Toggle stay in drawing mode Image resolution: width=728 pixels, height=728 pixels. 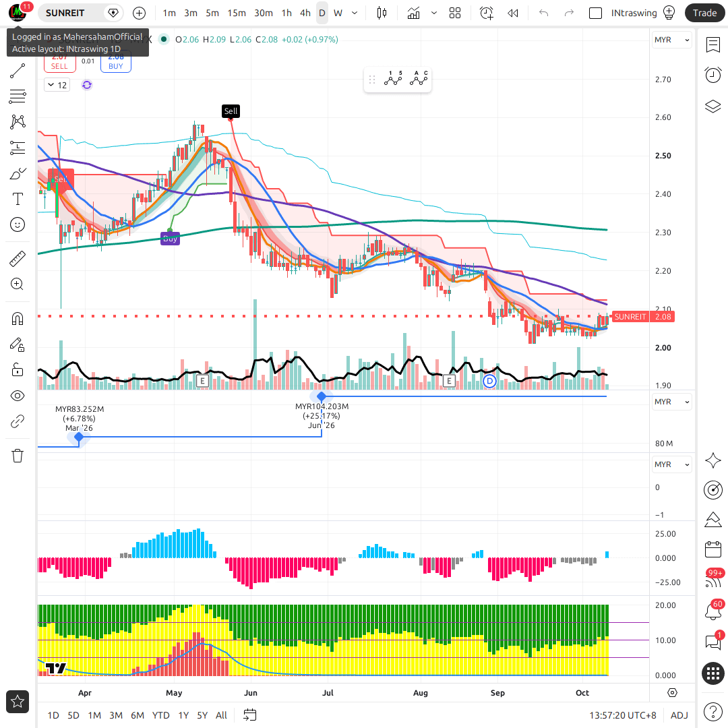pyautogui.click(x=17, y=344)
